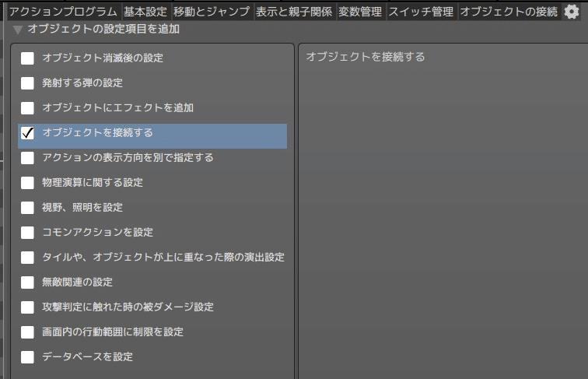
Task: Click the オブジェクトを接続する heading in right panel
Action: coord(366,57)
